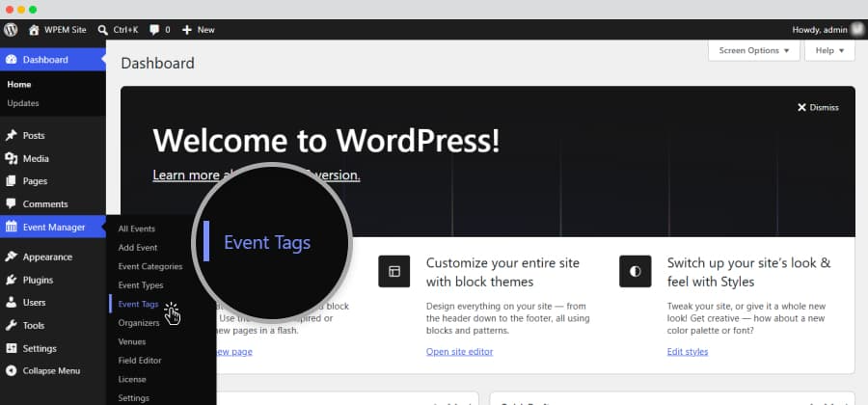Select All Events in flyout menu
The image size is (868, 405).
(x=137, y=229)
